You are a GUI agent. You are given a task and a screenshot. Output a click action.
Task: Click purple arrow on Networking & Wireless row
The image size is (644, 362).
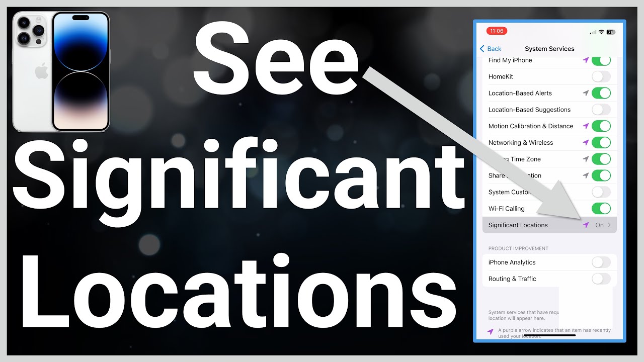tap(586, 143)
